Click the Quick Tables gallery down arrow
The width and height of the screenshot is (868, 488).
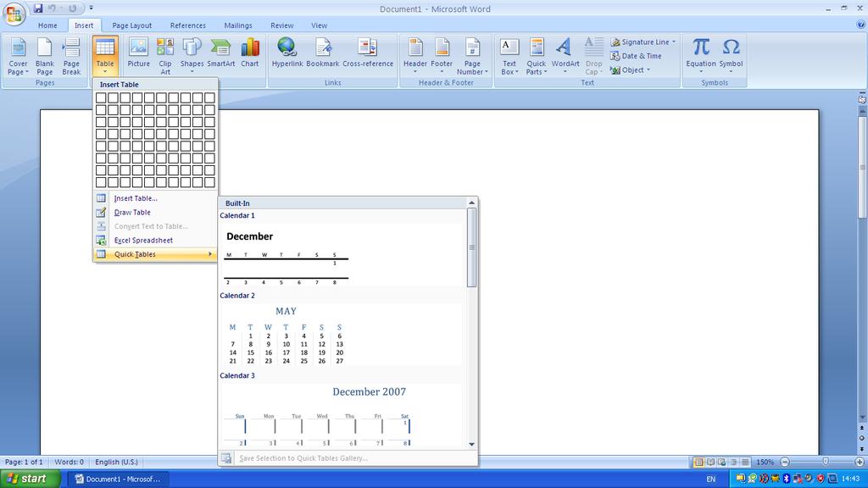pyautogui.click(x=471, y=444)
